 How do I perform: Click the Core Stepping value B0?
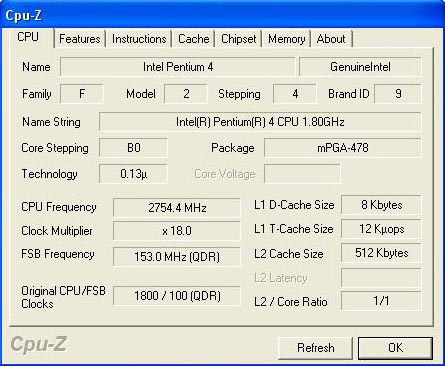coord(133,148)
